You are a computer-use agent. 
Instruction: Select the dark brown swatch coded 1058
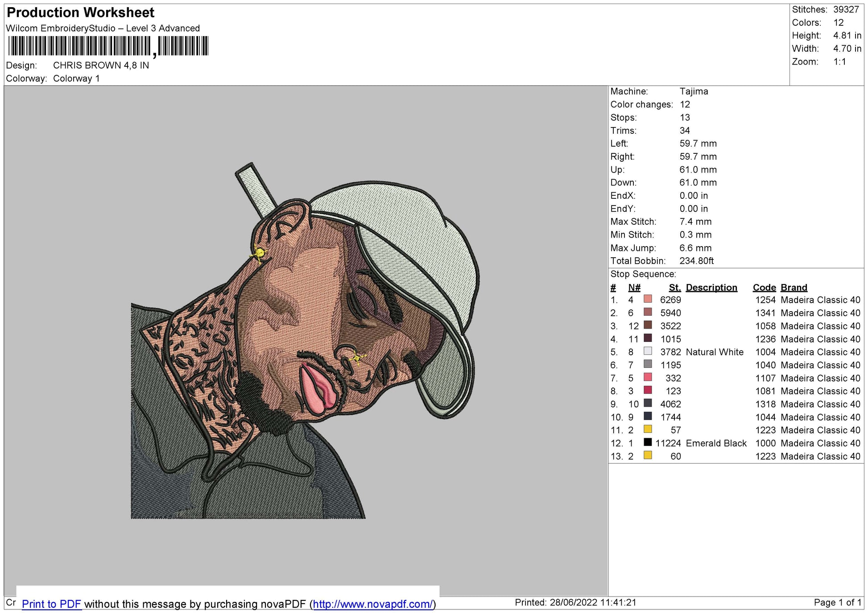pyautogui.click(x=647, y=326)
